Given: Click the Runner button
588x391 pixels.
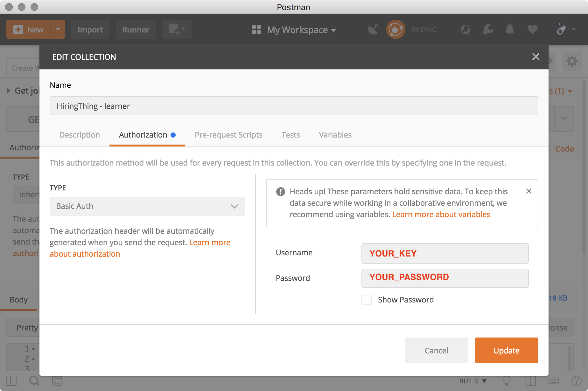Looking at the screenshot, I should click(136, 30).
